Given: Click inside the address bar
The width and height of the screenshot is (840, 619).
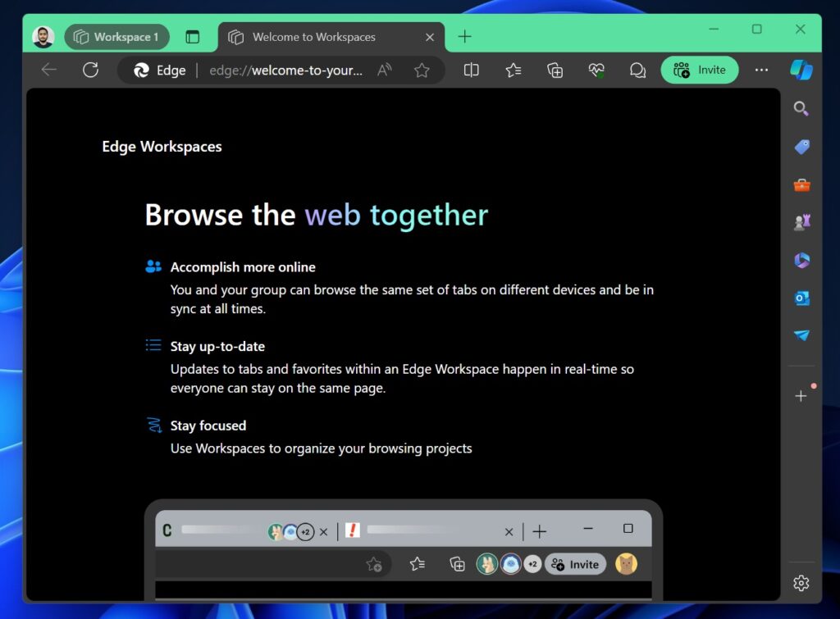Looking at the screenshot, I should pos(279,70).
